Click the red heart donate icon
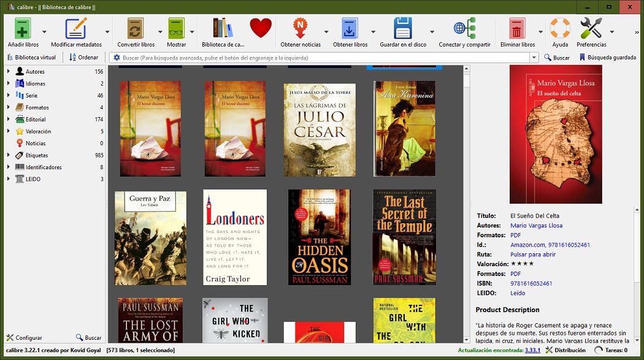The image size is (644, 360). 261,28
